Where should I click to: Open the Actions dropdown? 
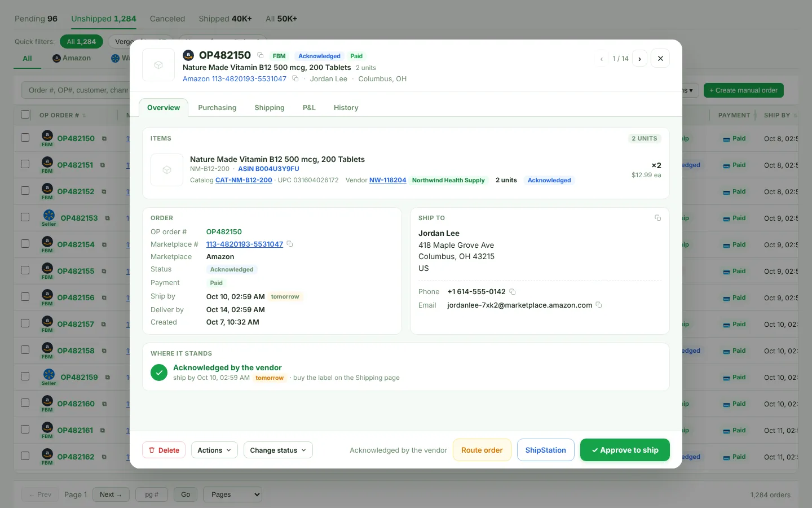(x=214, y=450)
